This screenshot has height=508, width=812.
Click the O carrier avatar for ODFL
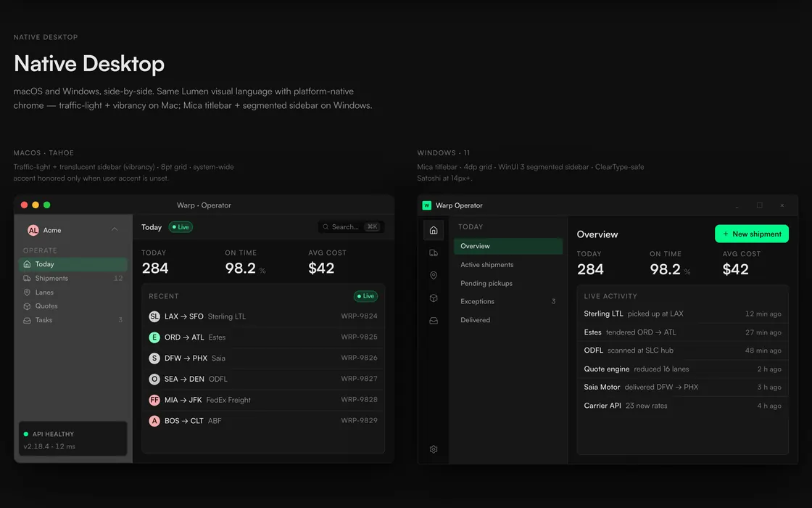154,379
